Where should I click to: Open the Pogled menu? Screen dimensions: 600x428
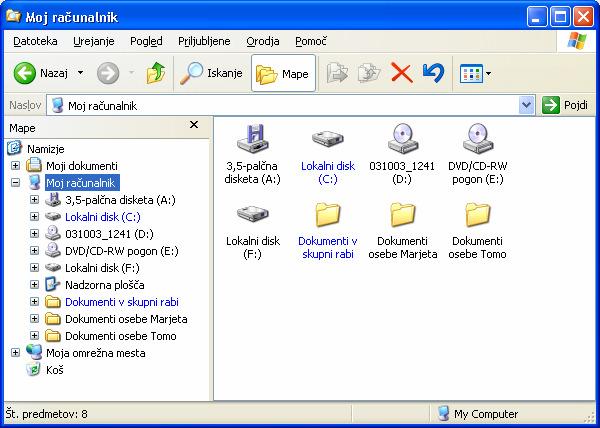146,41
